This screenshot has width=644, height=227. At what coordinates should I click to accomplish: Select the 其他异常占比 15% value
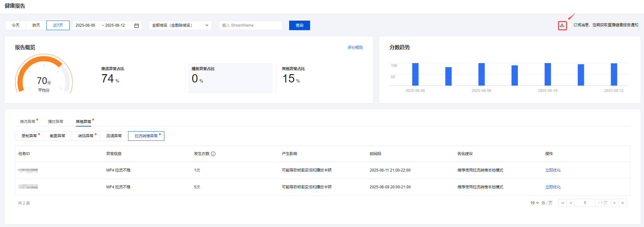[291, 79]
